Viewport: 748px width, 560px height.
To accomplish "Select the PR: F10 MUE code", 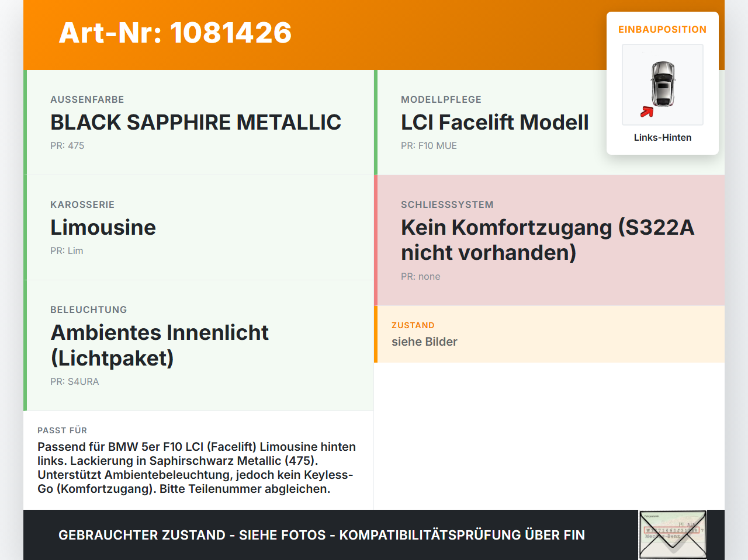I will (429, 145).
